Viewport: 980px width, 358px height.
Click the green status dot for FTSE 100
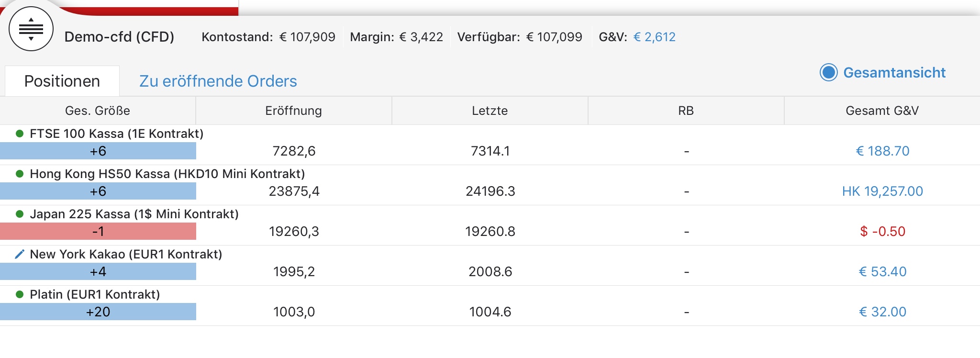point(20,134)
